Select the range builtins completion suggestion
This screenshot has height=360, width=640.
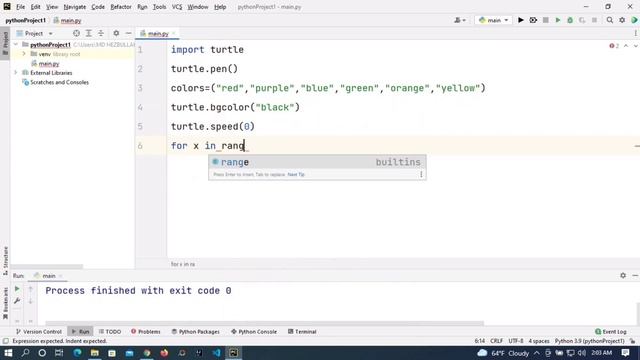coord(317,162)
